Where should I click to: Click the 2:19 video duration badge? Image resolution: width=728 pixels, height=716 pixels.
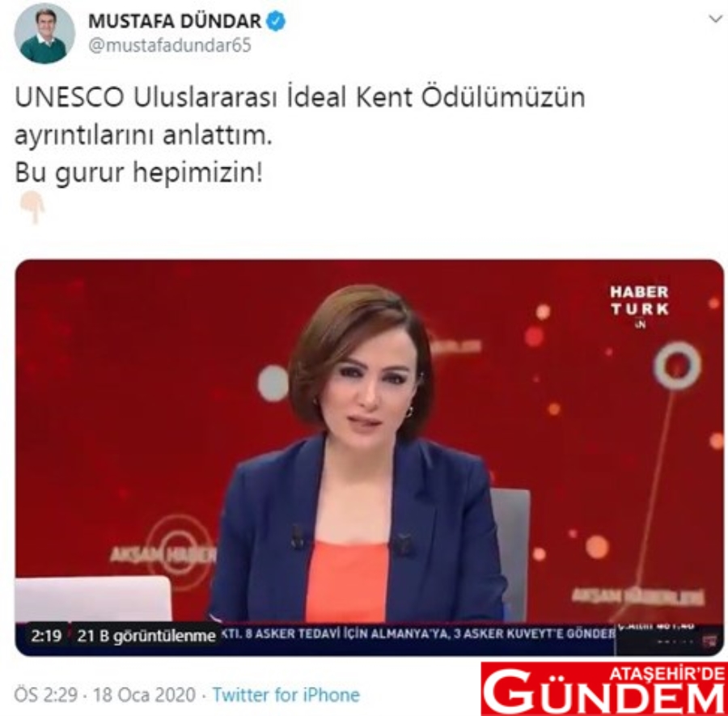[46, 635]
